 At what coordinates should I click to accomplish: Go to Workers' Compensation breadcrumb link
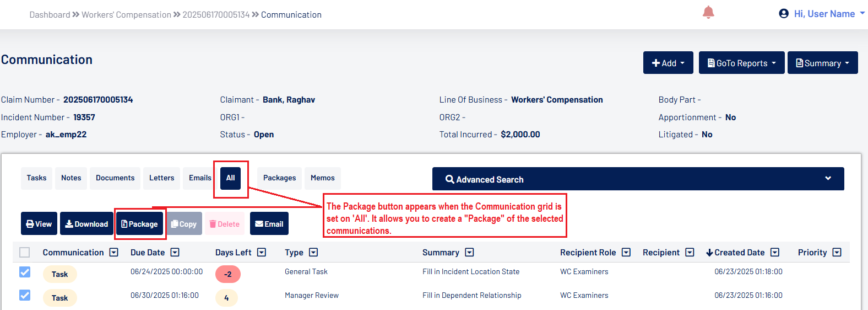click(x=126, y=15)
